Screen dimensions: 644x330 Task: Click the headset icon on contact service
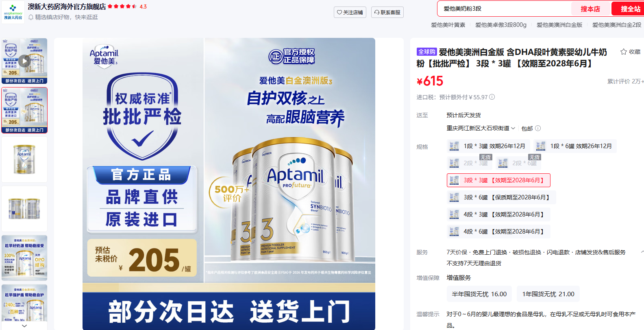pyautogui.click(x=377, y=13)
